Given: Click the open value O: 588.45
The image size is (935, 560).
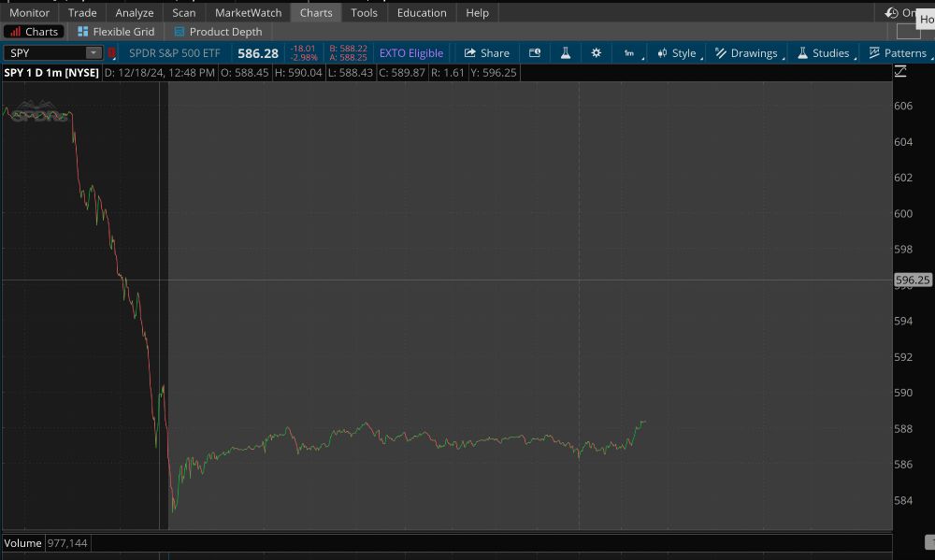Looking at the screenshot, I should (244, 73).
